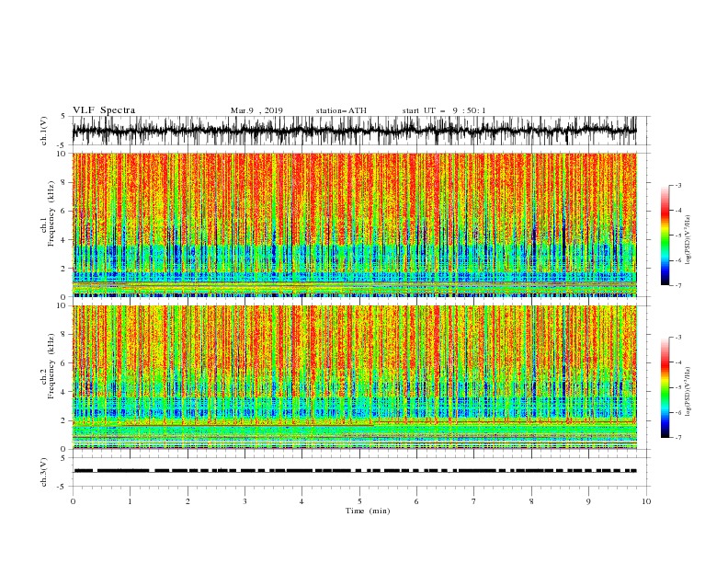The width and height of the screenshot is (728, 563).
Task: Click the "0" tick on the time axis
Action: click(73, 501)
